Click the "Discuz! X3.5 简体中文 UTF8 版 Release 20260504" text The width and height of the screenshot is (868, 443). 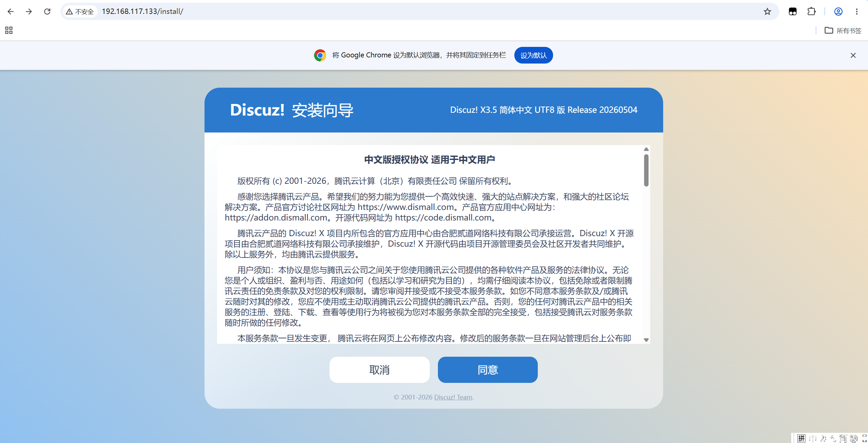[544, 110]
